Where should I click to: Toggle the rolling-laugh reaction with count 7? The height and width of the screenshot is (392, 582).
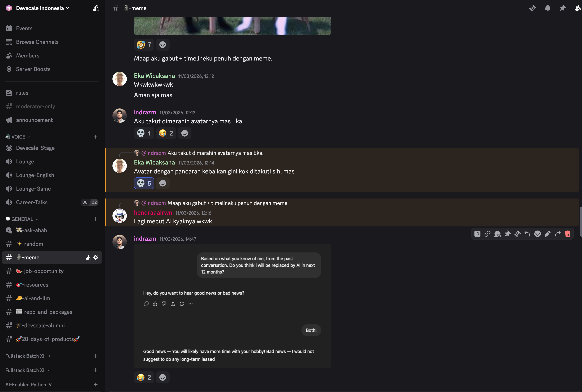click(x=144, y=45)
